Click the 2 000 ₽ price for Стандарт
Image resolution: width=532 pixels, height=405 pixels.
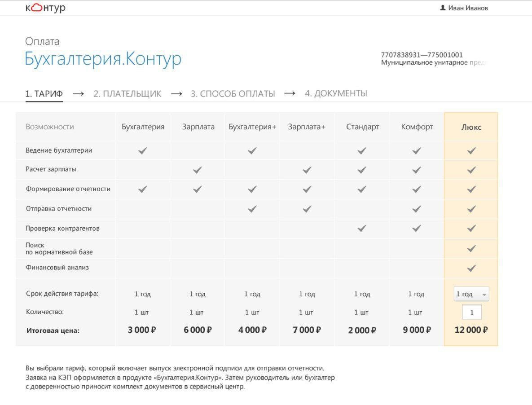pyautogui.click(x=362, y=330)
